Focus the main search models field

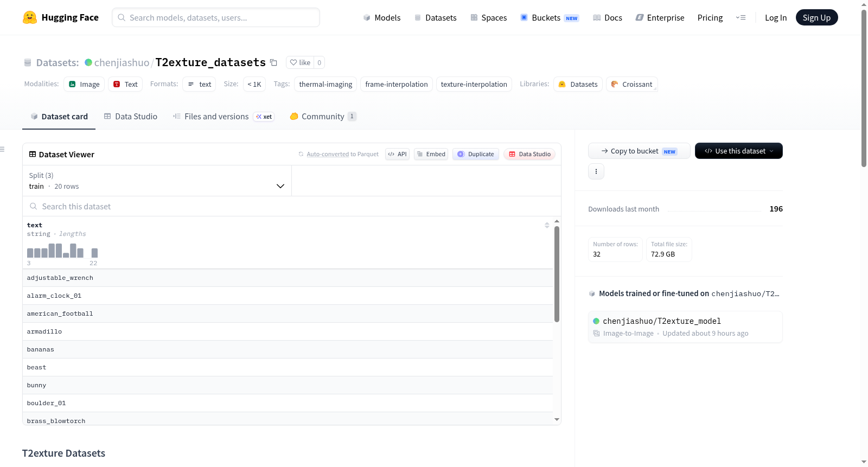[216, 17]
